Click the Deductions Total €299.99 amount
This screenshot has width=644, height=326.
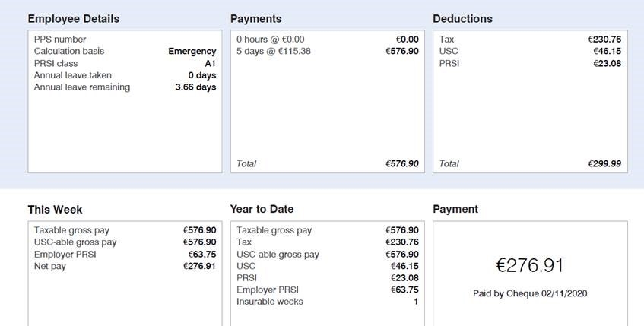[604, 163]
